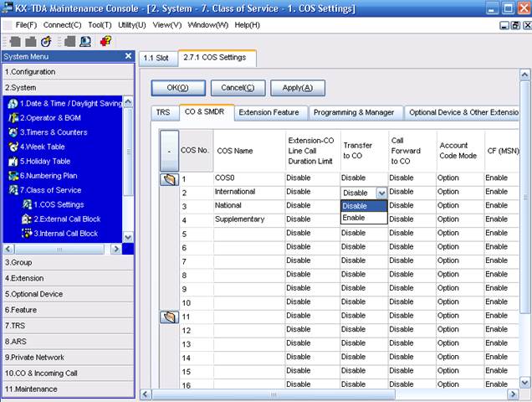Click the interactive connect toolbar icon with clock
Viewport: 532px width, 402px height.
click(x=46, y=42)
